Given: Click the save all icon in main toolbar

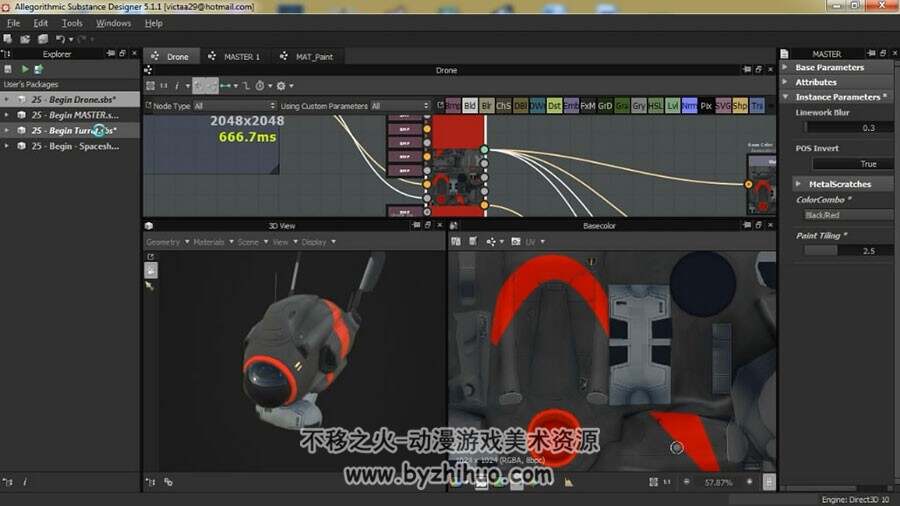Looking at the screenshot, I should pyautogui.click(x=43, y=39).
